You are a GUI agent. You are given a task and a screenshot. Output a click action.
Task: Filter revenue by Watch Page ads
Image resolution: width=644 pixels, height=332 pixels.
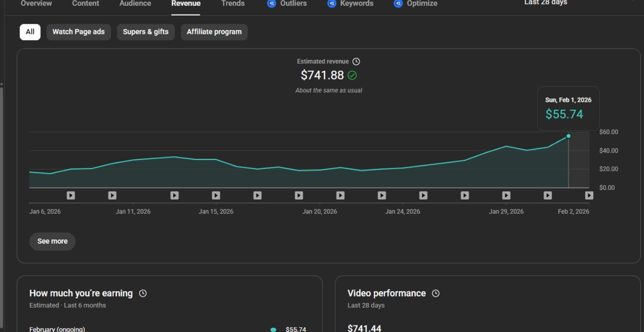[79, 32]
